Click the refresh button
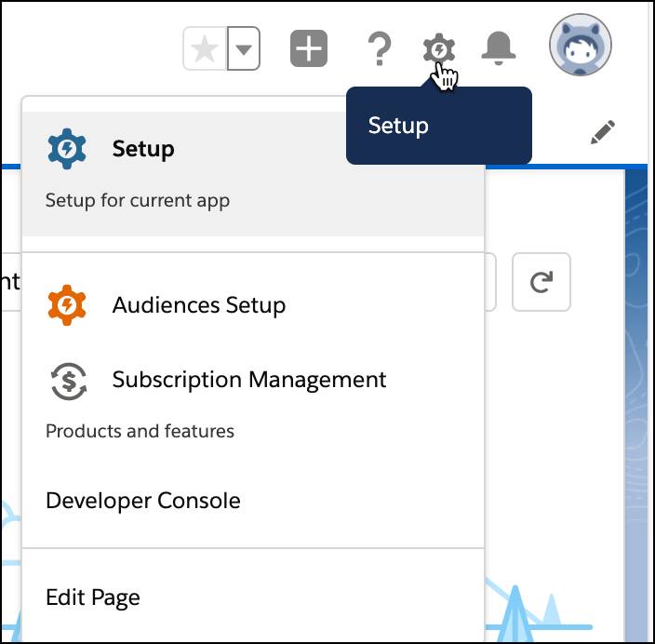This screenshot has width=655, height=644. 541,282
